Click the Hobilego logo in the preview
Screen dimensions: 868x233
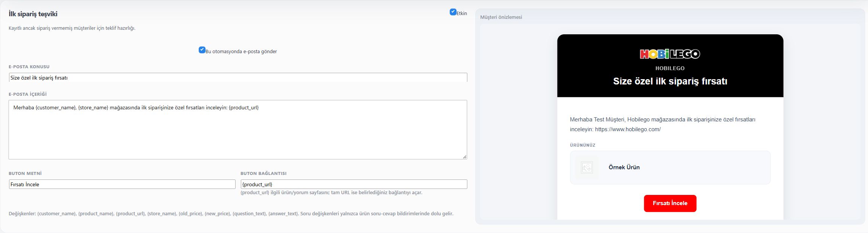coord(670,54)
